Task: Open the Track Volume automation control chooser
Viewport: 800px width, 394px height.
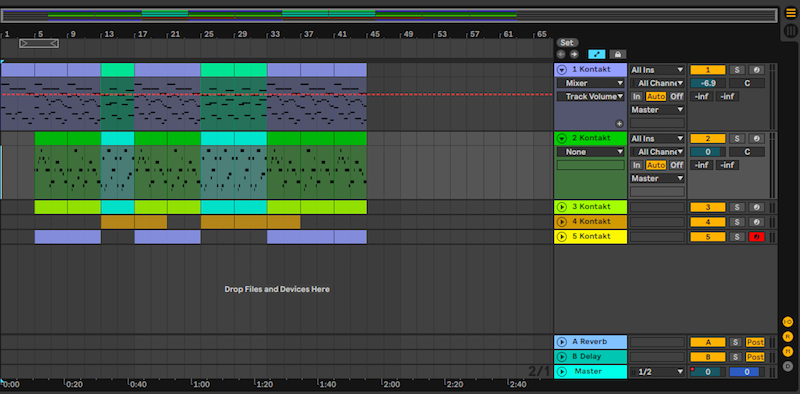Action: pyautogui.click(x=590, y=96)
